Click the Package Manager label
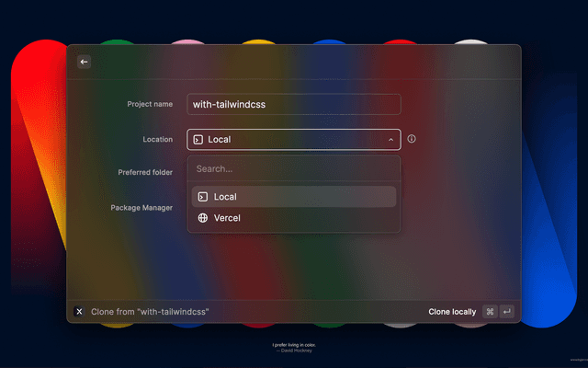This screenshot has width=588, height=368. pyautogui.click(x=142, y=208)
